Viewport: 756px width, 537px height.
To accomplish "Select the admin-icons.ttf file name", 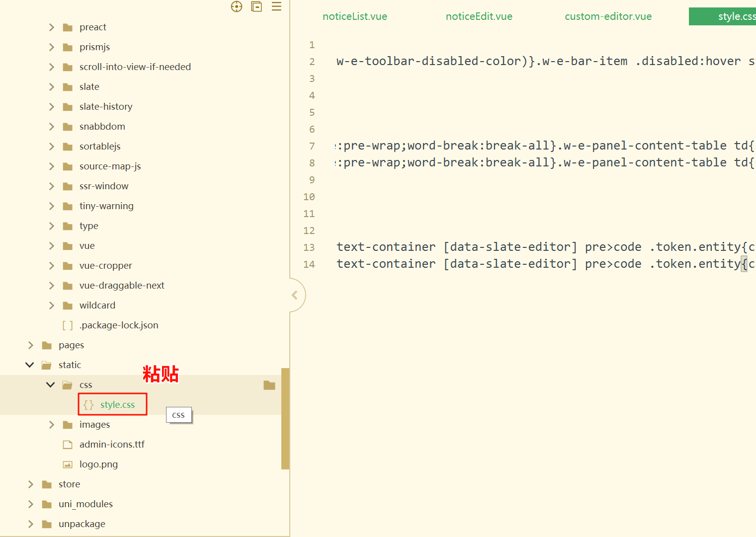I will (112, 445).
